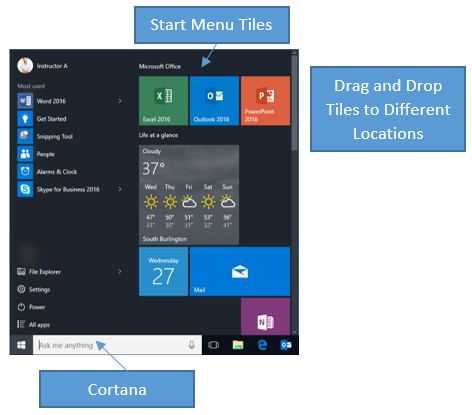Viewport: 472px width, 415px height.
Task: Click the Instructor A account name
Action: click(x=52, y=66)
